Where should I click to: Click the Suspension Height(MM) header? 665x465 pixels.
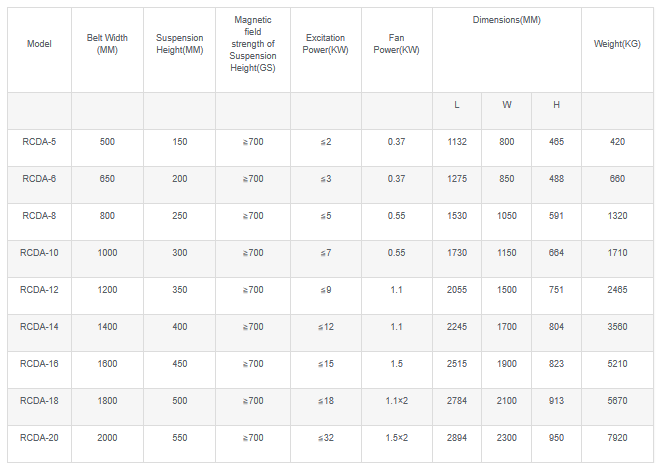pyautogui.click(x=179, y=44)
